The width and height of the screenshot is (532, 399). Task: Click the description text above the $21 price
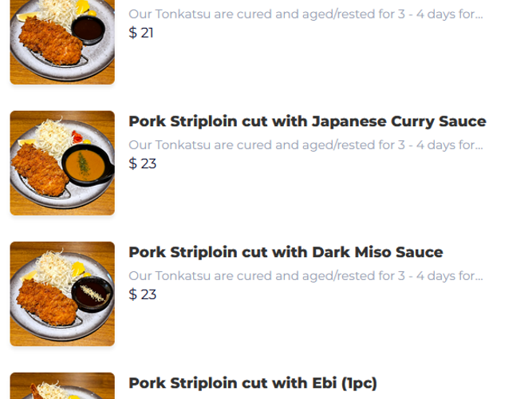(303, 14)
